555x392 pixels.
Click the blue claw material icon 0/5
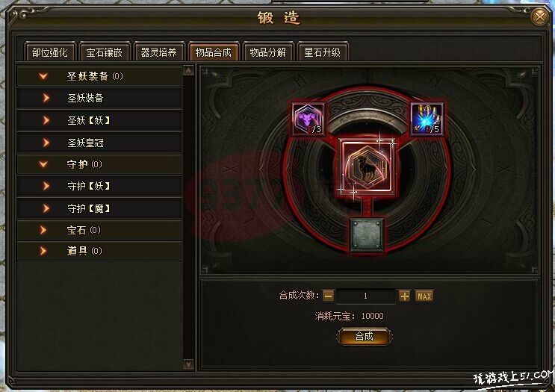point(427,119)
